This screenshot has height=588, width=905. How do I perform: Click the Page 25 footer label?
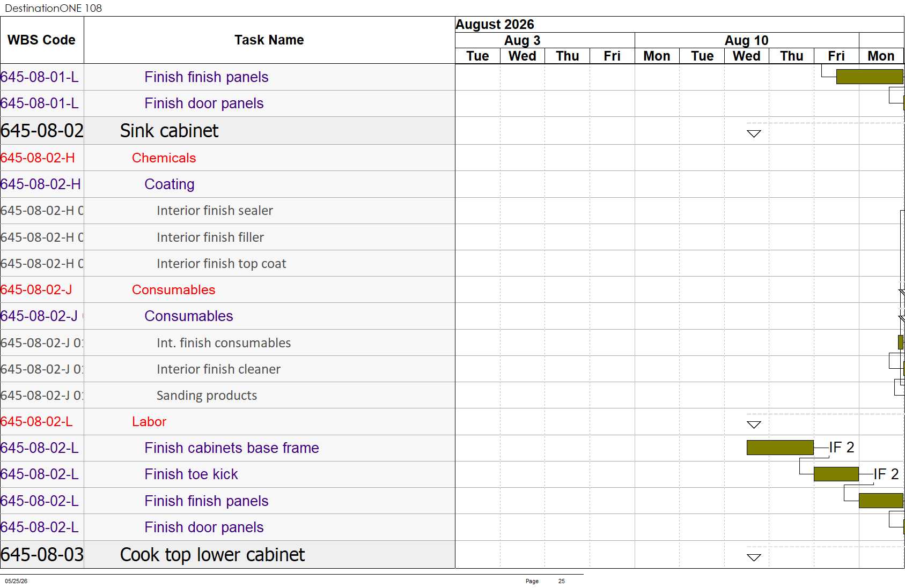click(x=545, y=581)
